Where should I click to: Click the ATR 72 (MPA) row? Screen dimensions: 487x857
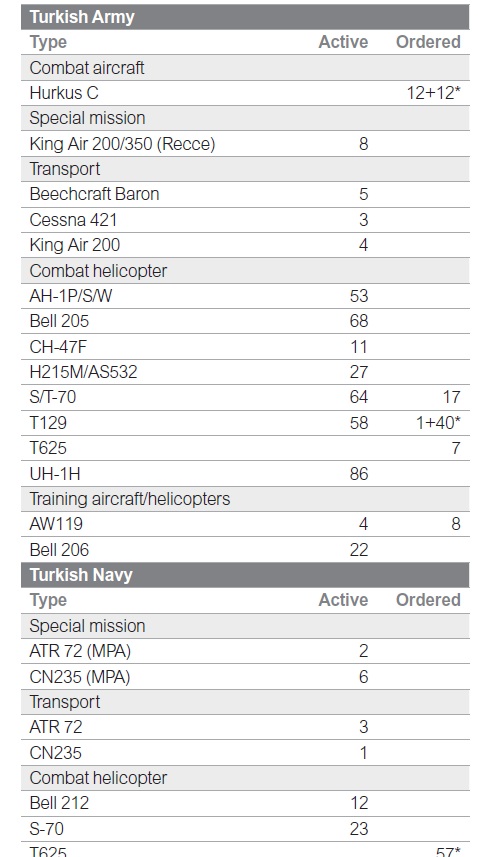coord(245,651)
